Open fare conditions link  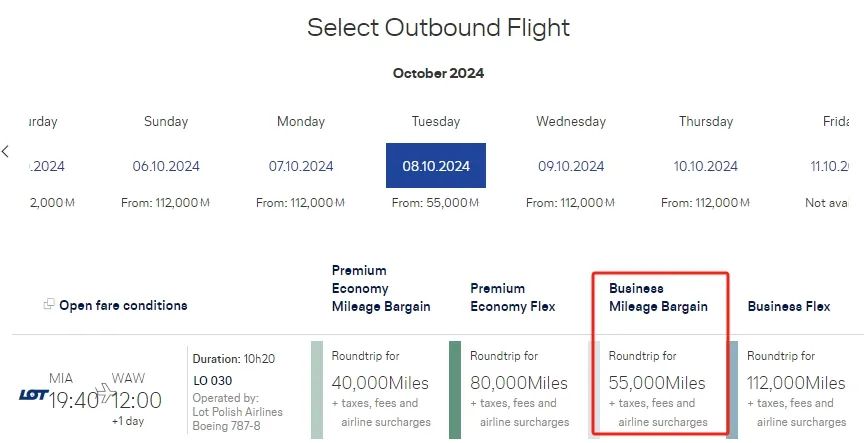coord(123,305)
